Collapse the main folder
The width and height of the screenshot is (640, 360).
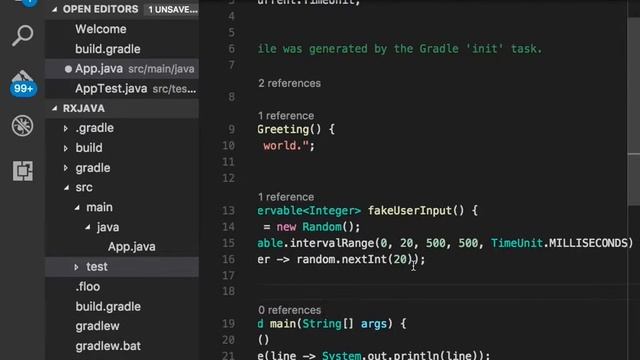click(77, 208)
